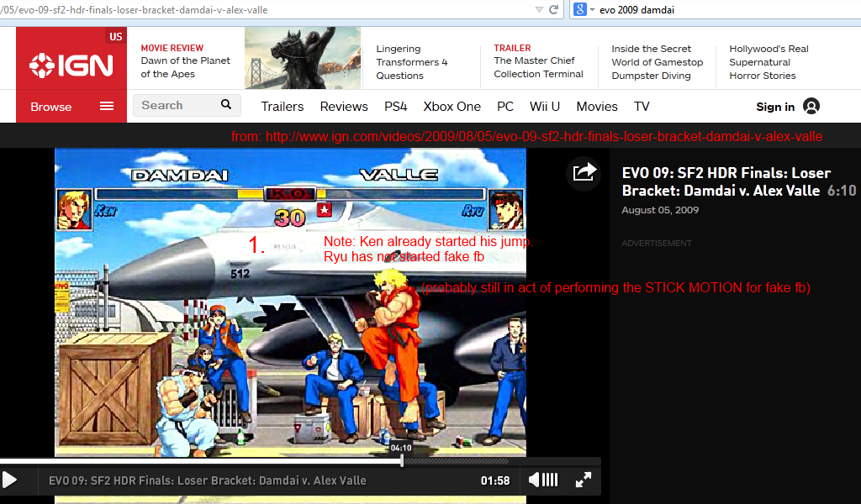Click Sign in link
This screenshot has height=504, width=861.
click(775, 107)
